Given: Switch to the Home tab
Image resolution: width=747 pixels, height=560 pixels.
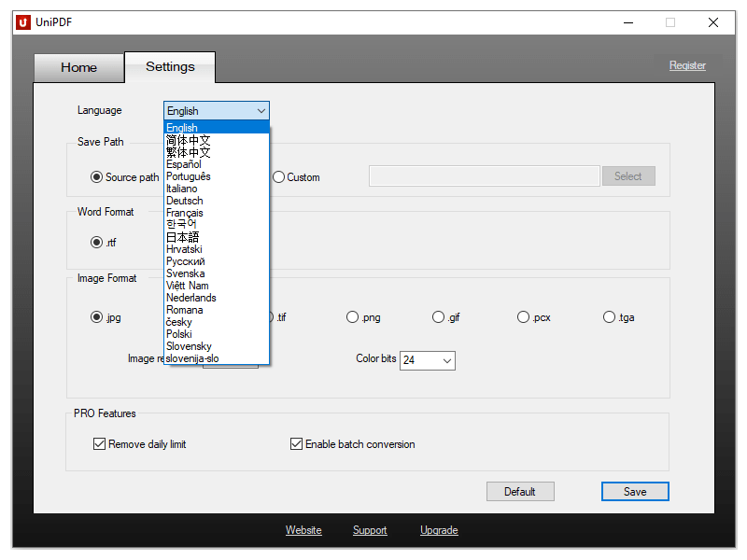Looking at the screenshot, I should [x=78, y=67].
